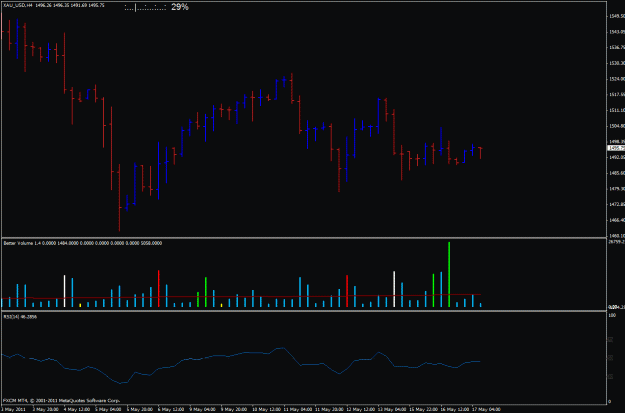Click the RSI scale value 100
The height and width of the screenshot is (413, 625).
pyautogui.click(x=613, y=315)
